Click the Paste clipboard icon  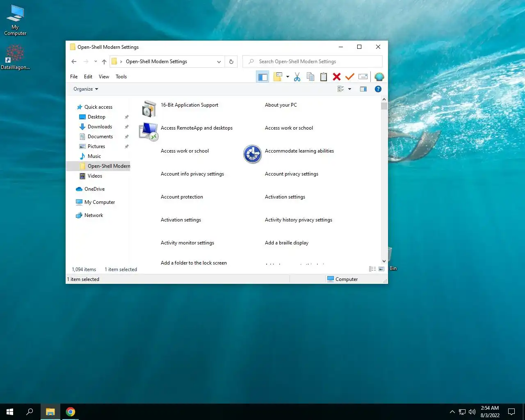click(x=324, y=77)
